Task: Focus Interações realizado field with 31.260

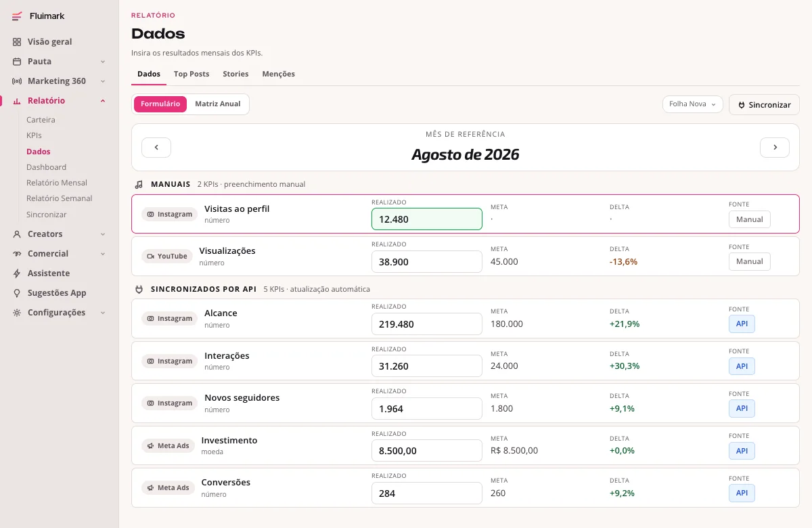Action: (427, 366)
